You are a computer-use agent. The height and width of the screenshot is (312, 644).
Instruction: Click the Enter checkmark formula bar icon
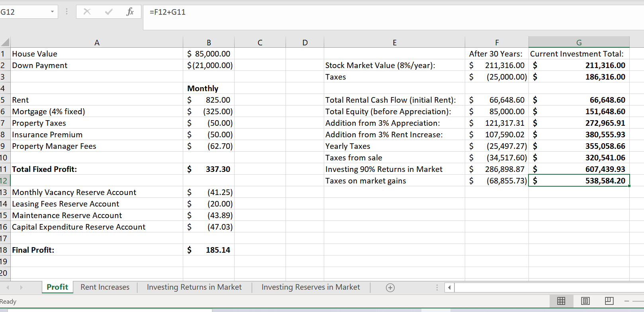click(108, 12)
